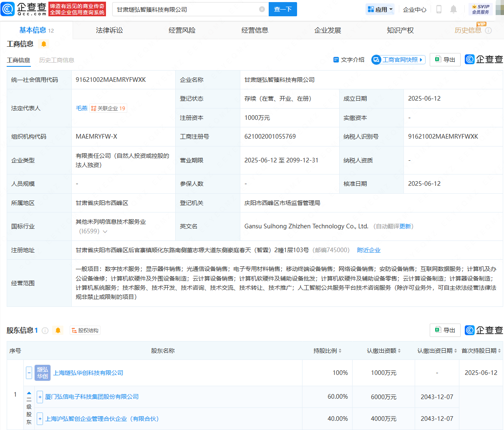Viewport: 504px width, 430px height.
Task: Switch to 经营信息 tab
Action: point(255,30)
